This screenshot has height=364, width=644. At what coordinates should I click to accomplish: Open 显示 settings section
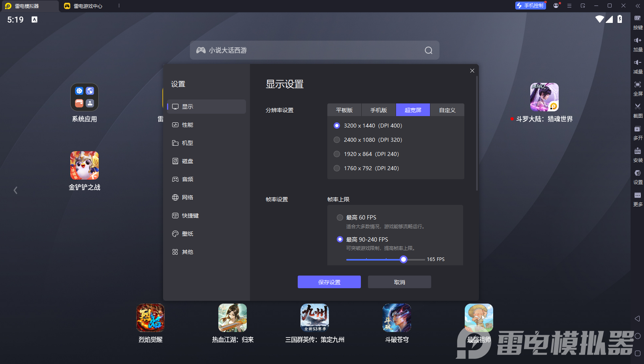(207, 107)
